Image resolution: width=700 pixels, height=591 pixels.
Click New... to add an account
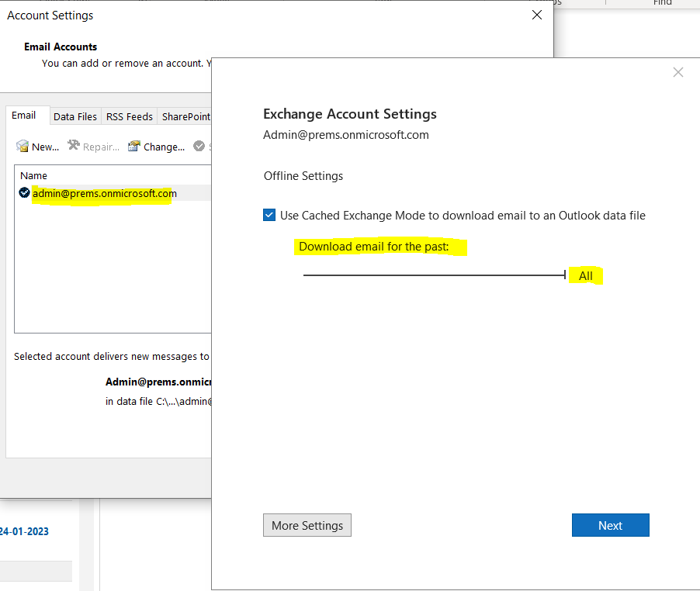click(37, 147)
